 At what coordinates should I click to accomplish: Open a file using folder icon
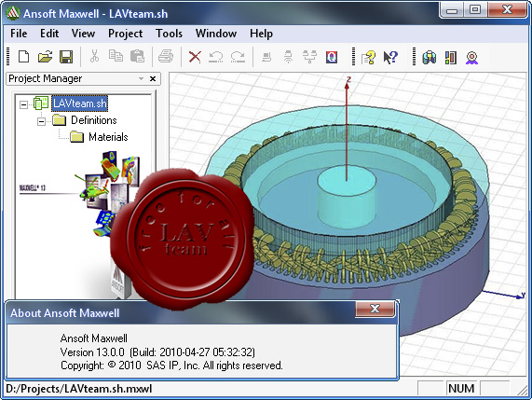45,57
